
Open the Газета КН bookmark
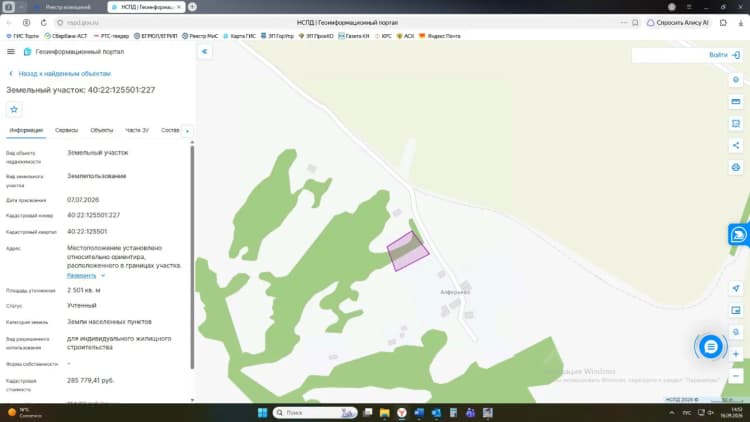(354, 36)
